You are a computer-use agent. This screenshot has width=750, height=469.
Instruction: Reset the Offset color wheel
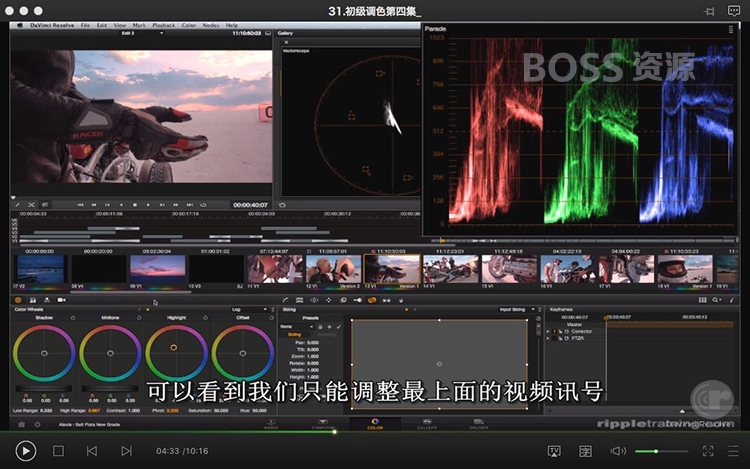(271, 317)
